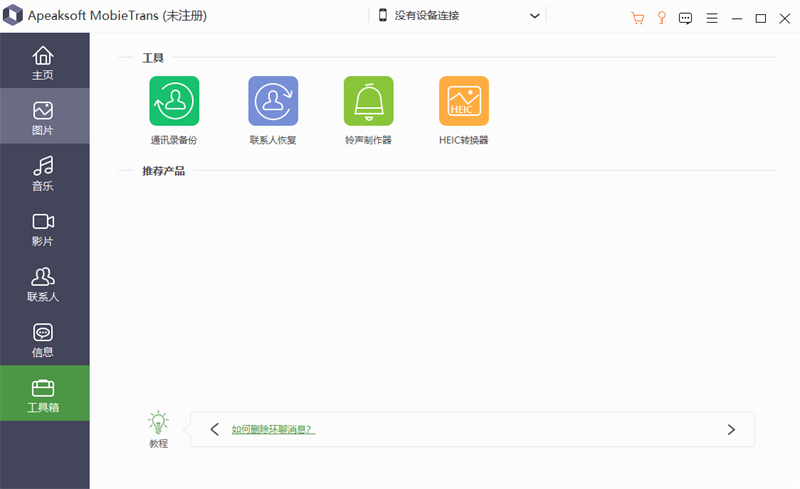
Task: Open the HEIC转换器 converter icon
Action: coord(464,101)
